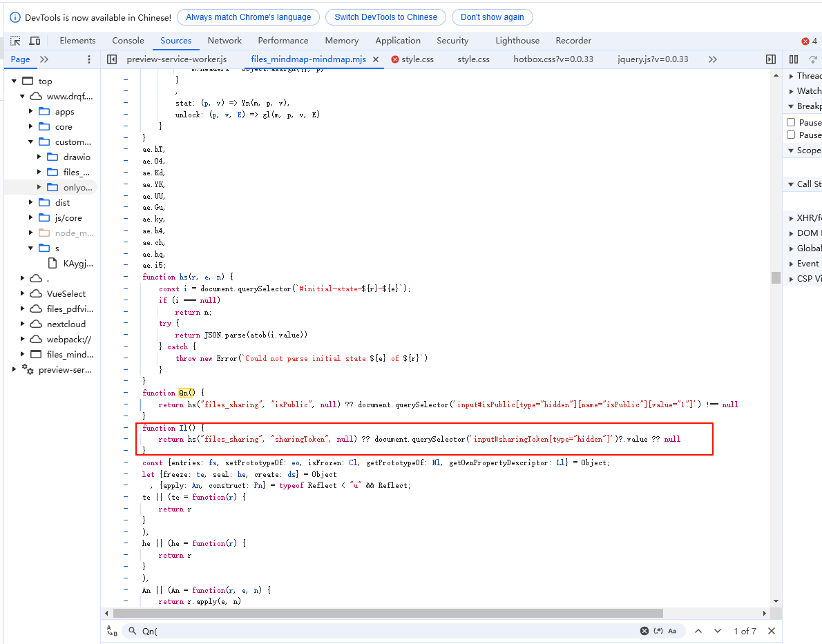This screenshot has width=822, height=644.
Task: Toggle match case Aa option
Action: (x=672, y=631)
